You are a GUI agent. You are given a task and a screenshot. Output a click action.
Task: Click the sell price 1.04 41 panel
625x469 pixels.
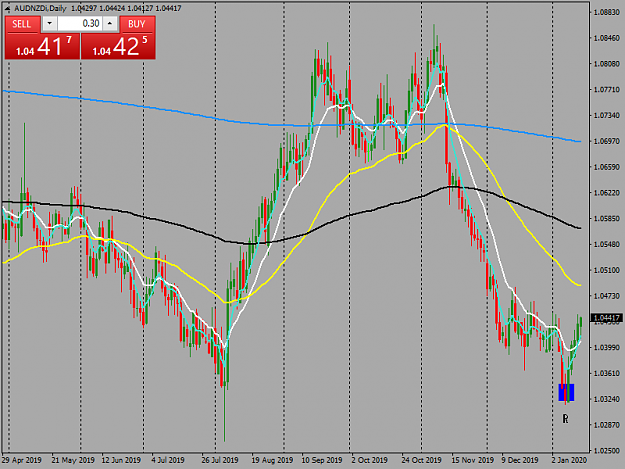(x=42, y=46)
